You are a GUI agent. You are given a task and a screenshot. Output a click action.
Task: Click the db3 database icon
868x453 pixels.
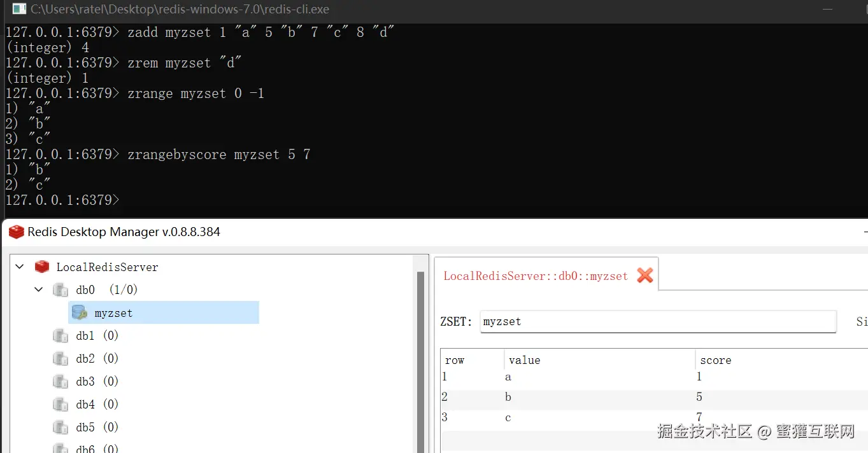(60, 382)
